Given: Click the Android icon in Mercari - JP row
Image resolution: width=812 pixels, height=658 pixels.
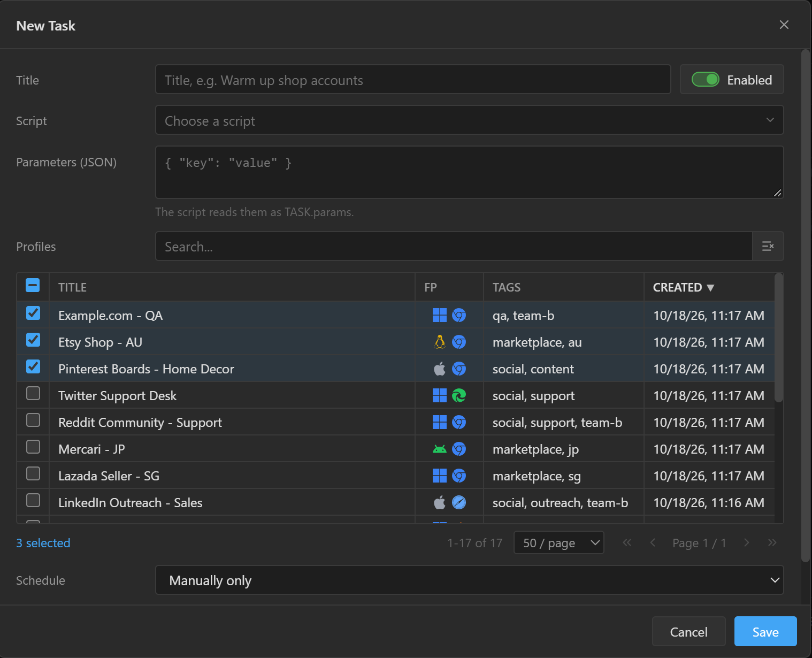Looking at the screenshot, I should (x=440, y=449).
